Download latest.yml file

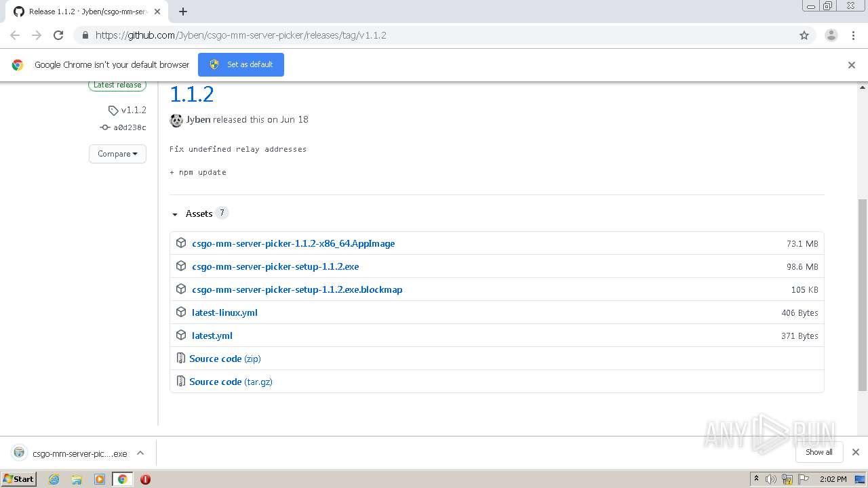point(212,335)
